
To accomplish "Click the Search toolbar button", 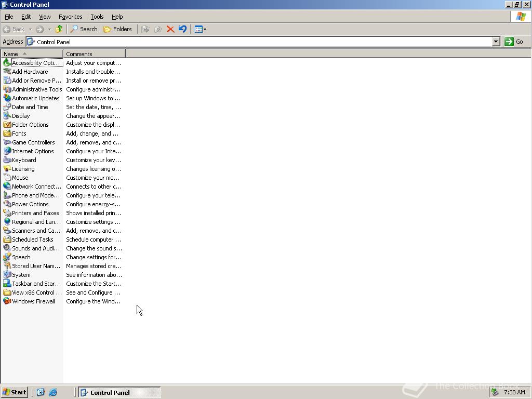I will pyautogui.click(x=84, y=29).
